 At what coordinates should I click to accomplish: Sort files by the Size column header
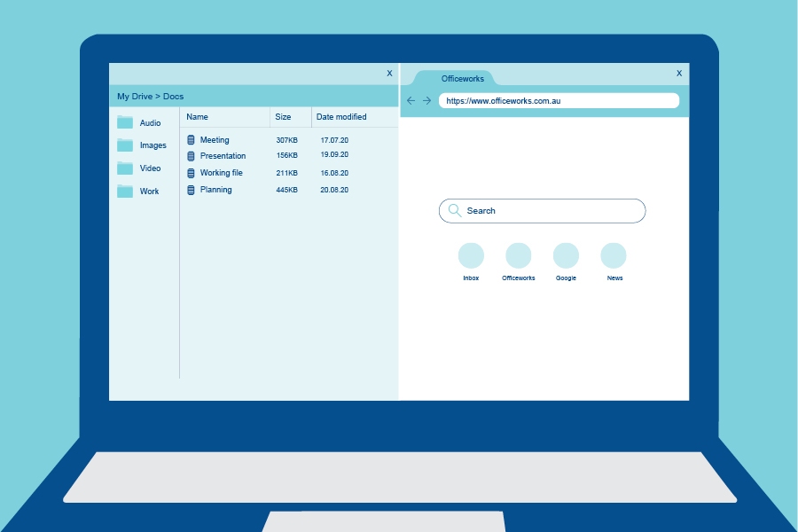tap(283, 116)
